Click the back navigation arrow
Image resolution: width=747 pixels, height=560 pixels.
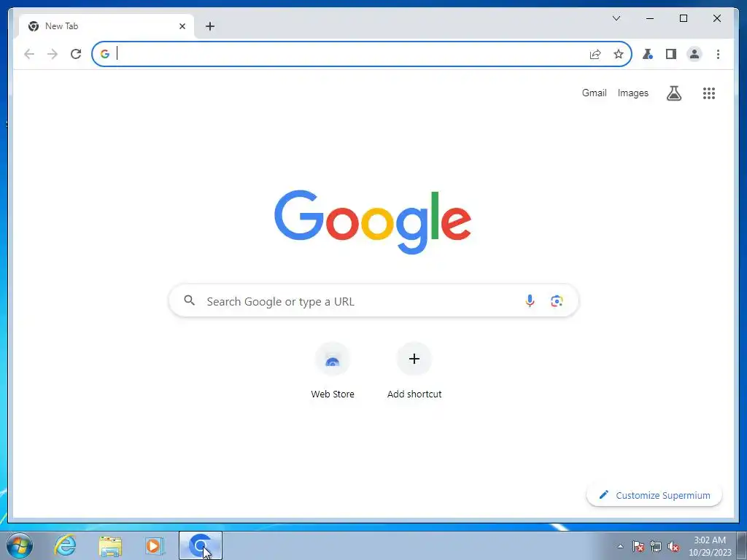pos(29,54)
